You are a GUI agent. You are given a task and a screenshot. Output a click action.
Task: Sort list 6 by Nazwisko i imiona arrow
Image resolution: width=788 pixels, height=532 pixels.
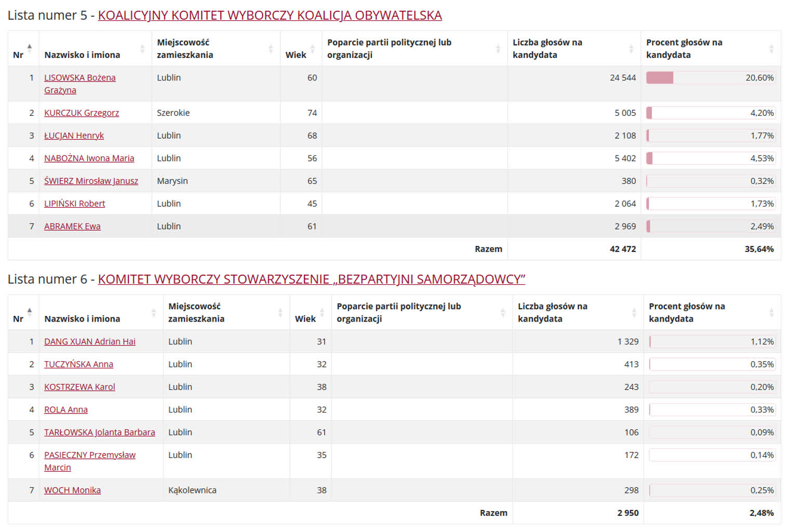[154, 312]
